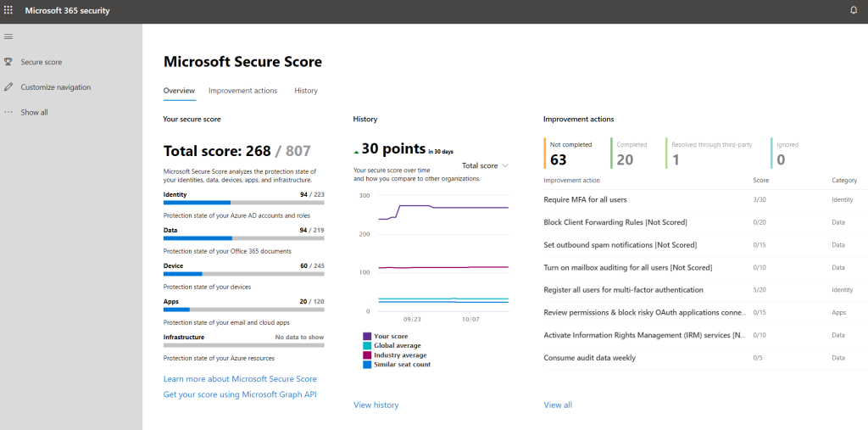Viewport: 868px width, 430px height.
Task: Click the 30 points history heading
Action: [x=393, y=148]
